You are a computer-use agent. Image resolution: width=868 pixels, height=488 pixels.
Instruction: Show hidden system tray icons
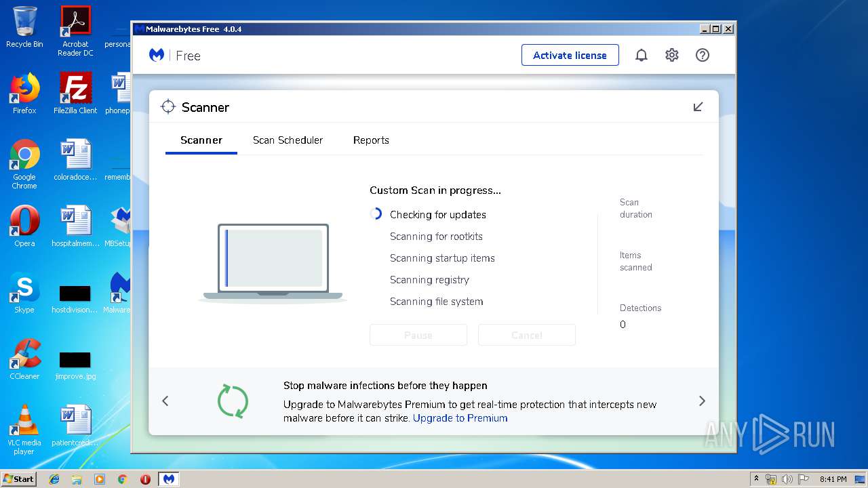tap(756, 479)
